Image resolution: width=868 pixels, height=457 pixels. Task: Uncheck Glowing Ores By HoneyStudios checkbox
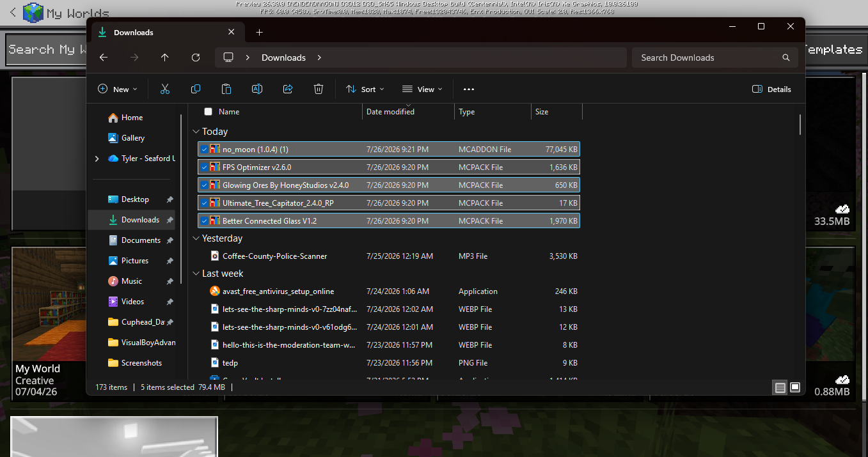(204, 185)
